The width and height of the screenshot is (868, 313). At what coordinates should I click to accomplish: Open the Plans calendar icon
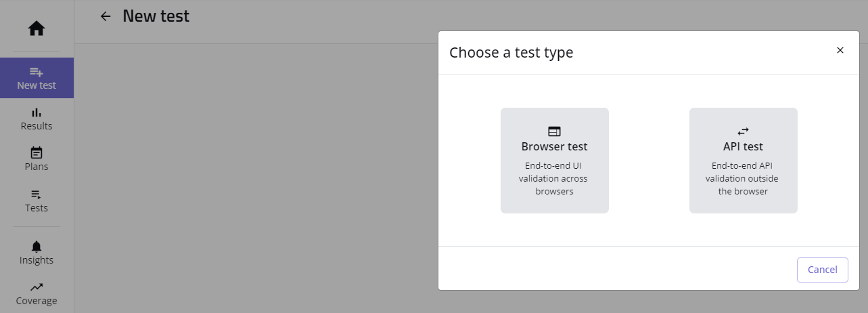pos(37,153)
